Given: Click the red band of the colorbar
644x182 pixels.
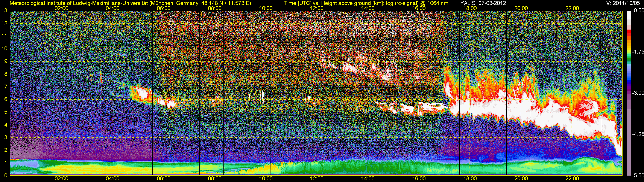Looking at the screenshot, I should tap(629, 33).
